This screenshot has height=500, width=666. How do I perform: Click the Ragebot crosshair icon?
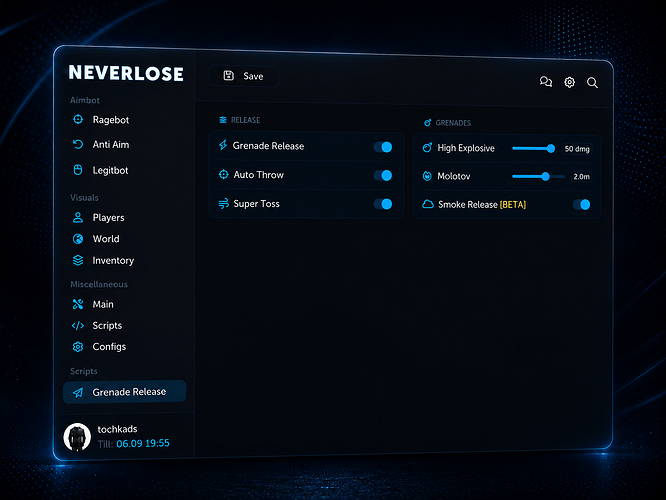pyautogui.click(x=78, y=119)
